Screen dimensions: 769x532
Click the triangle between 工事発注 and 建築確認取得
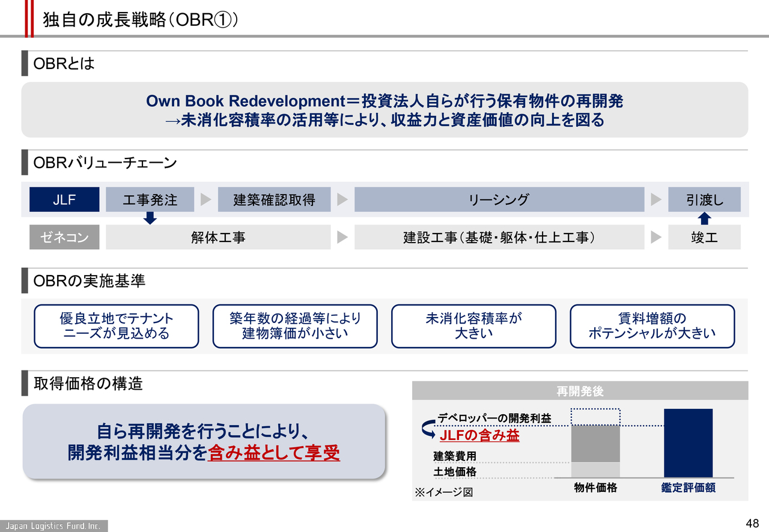(x=205, y=200)
